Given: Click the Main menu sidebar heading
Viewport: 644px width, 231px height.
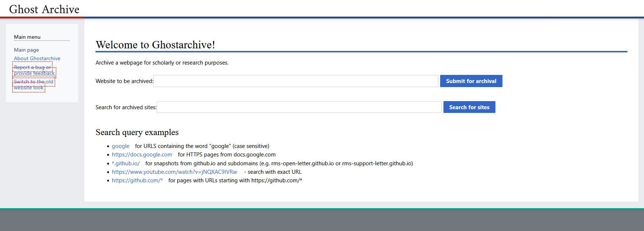Looking at the screenshot, I should pyautogui.click(x=27, y=37).
